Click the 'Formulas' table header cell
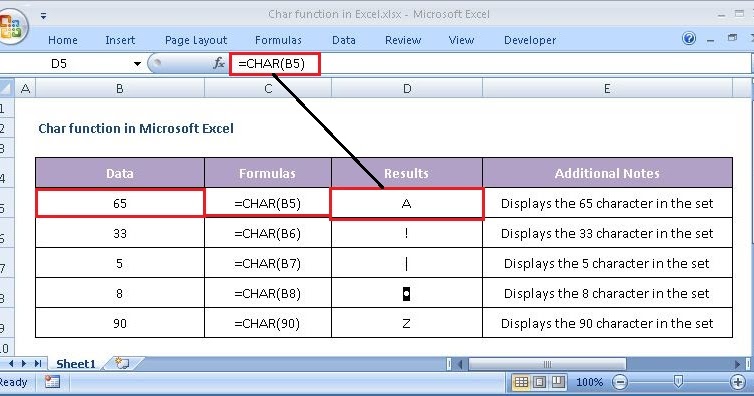Screen dimensions: 754x396 [x=268, y=173]
